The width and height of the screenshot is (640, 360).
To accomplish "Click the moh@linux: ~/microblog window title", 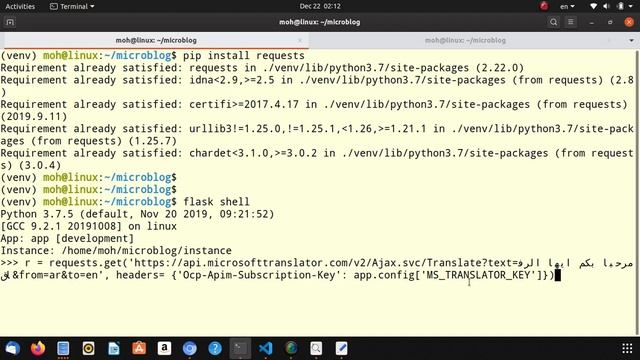I will pyautogui.click(x=320, y=22).
